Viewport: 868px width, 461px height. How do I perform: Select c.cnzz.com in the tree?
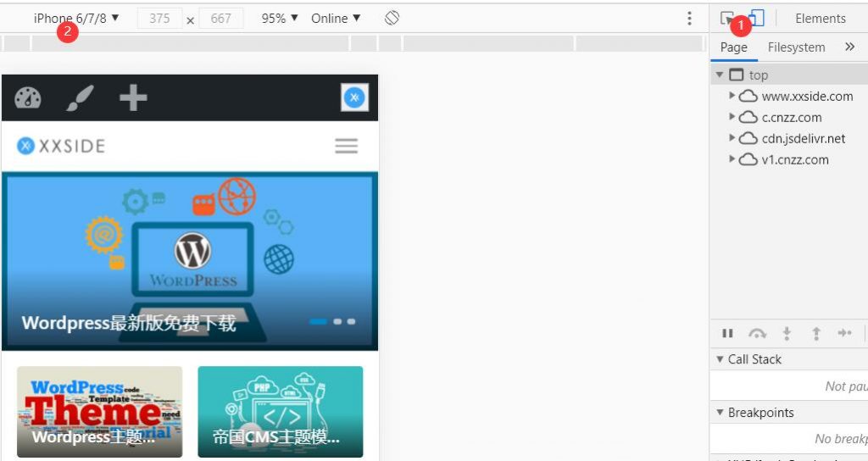[x=792, y=117]
